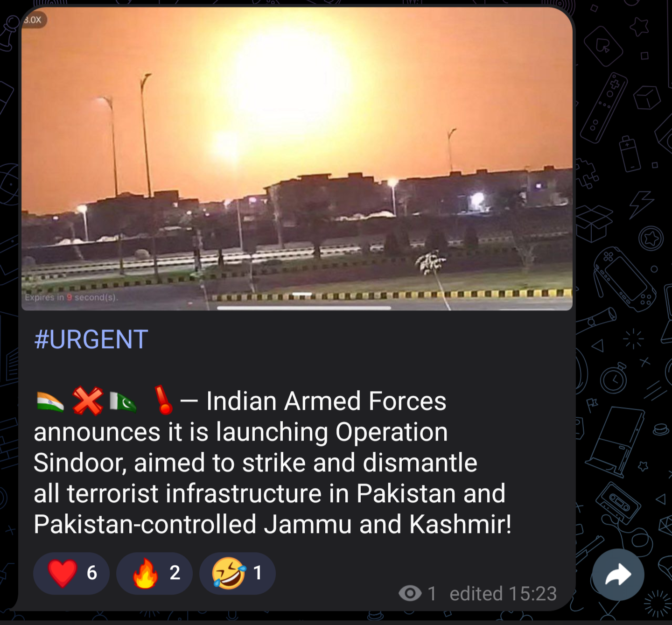The height and width of the screenshot is (625, 672).
Task: Select the "Indian Armed Forces" text
Action: pyautogui.click(x=326, y=401)
